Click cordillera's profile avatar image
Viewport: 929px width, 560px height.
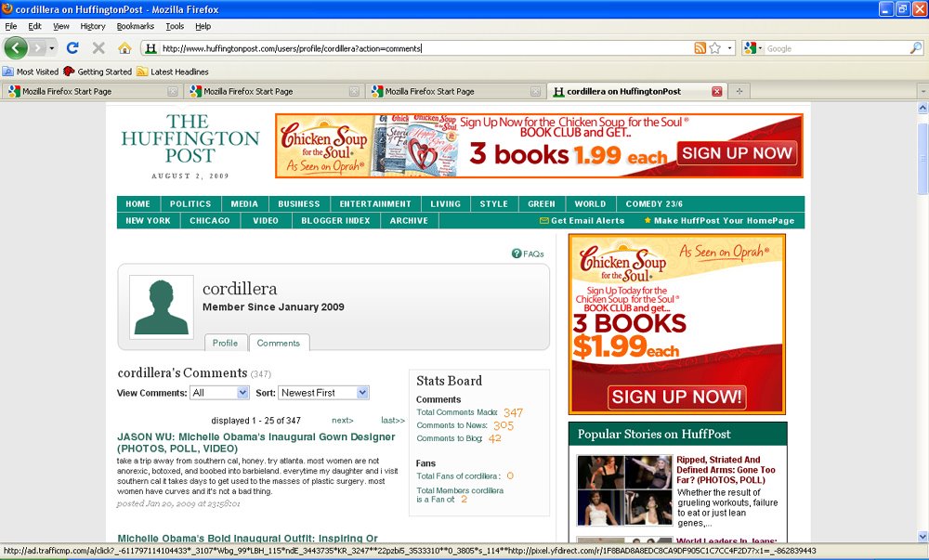161,306
